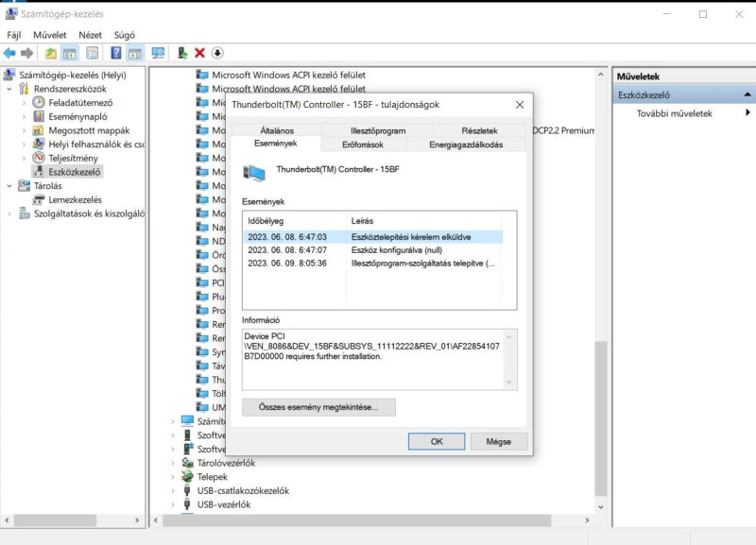Expand the Feladatütemező node
756x545 pixels.
pos(25,103)
